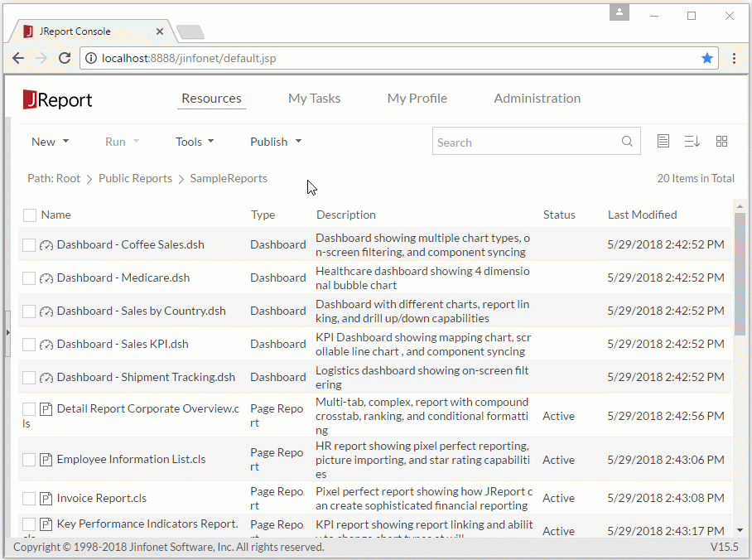Check the Dashboard - Sales KPI.dsh checkbox

[x=29, y=345]
